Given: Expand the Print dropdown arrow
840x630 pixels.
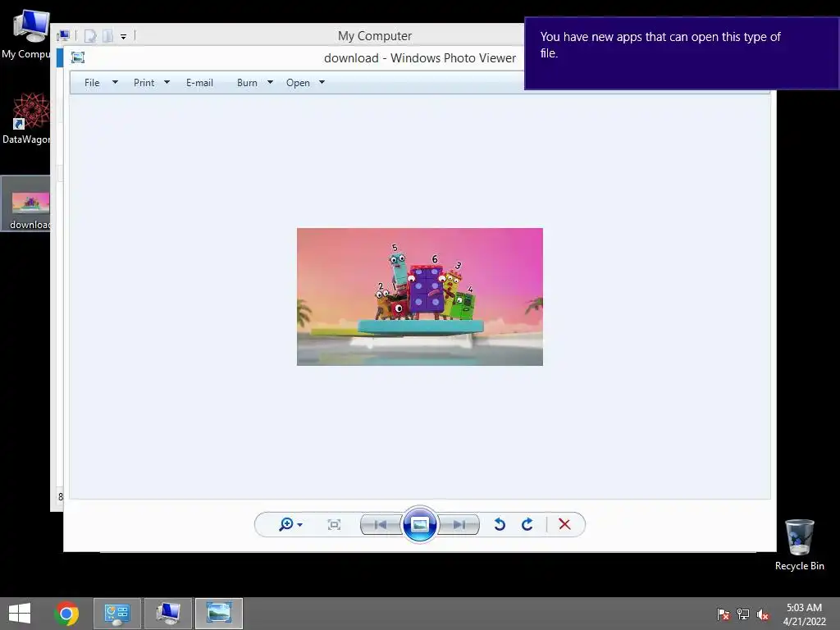Looking at the screenshot, I should click(167, 82).
